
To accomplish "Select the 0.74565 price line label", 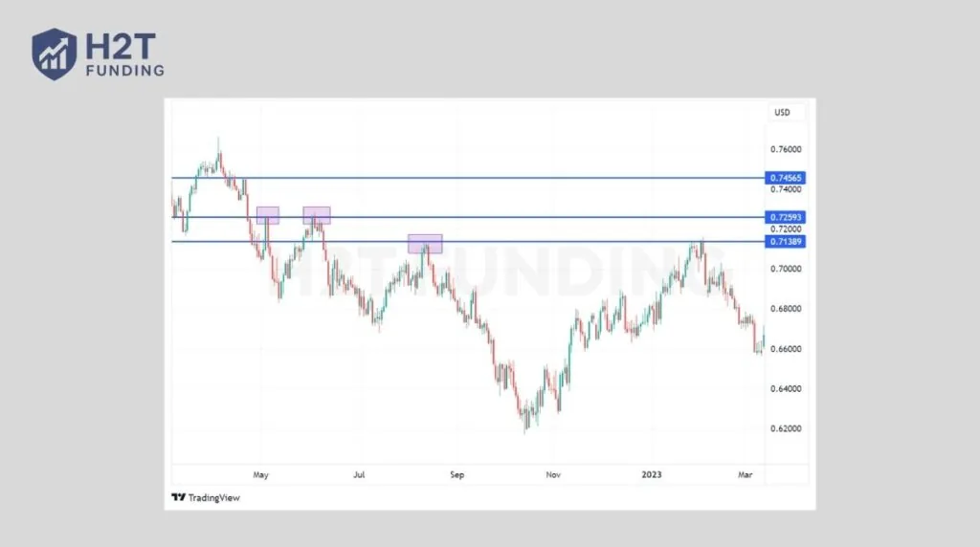I will coord(785,178).
